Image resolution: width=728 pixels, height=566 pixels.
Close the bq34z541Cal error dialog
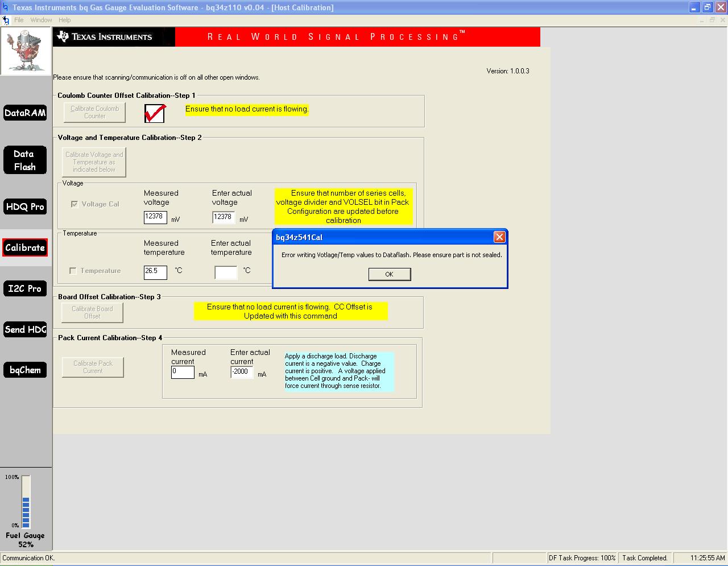(x=499, y=237)
